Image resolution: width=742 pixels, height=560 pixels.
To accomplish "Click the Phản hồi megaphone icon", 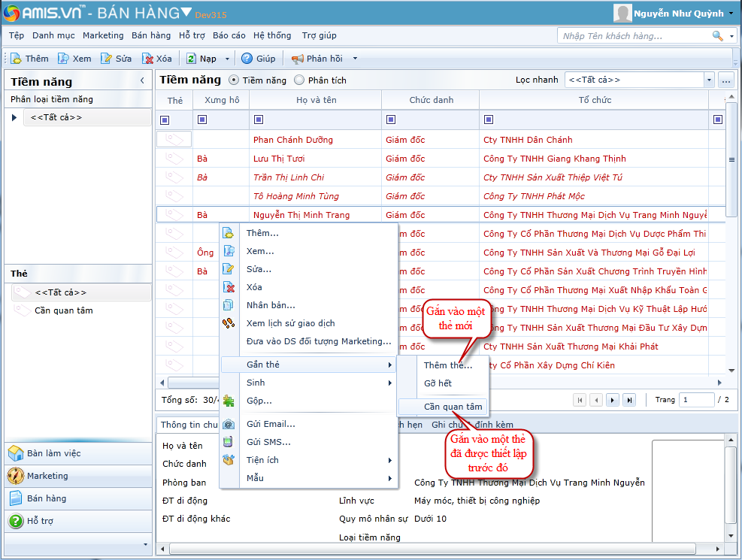I will (298, 59).
